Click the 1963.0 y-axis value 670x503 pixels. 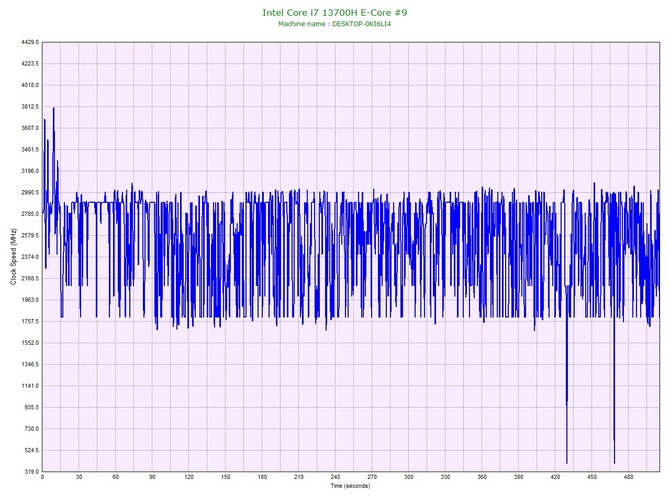coord(29,300)
